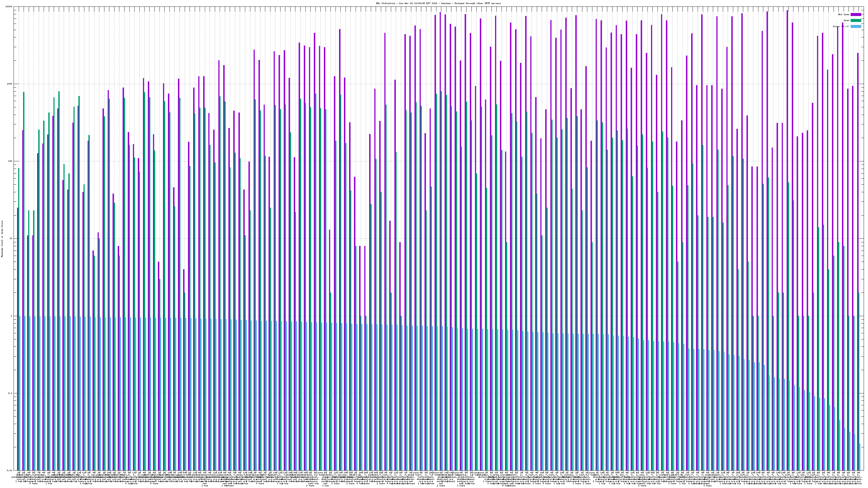Click the 10000 y-axis tick label
This screenshot has height=488, width=868.
click(x=9, y=7)
